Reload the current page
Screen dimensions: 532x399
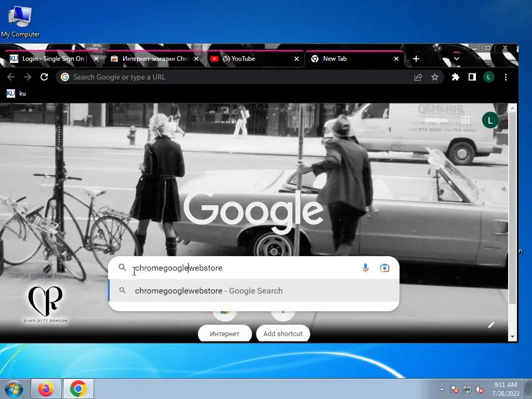tap(44, 77)
